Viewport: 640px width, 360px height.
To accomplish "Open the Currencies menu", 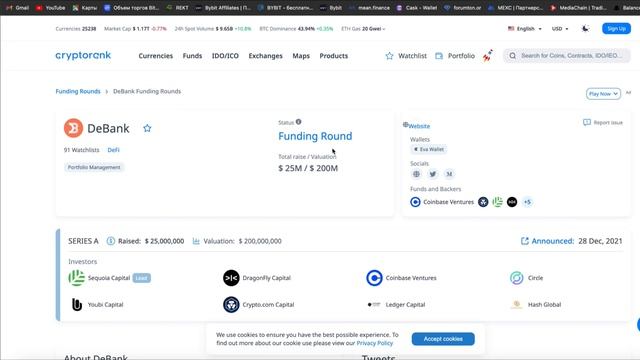I will point(156,56).
